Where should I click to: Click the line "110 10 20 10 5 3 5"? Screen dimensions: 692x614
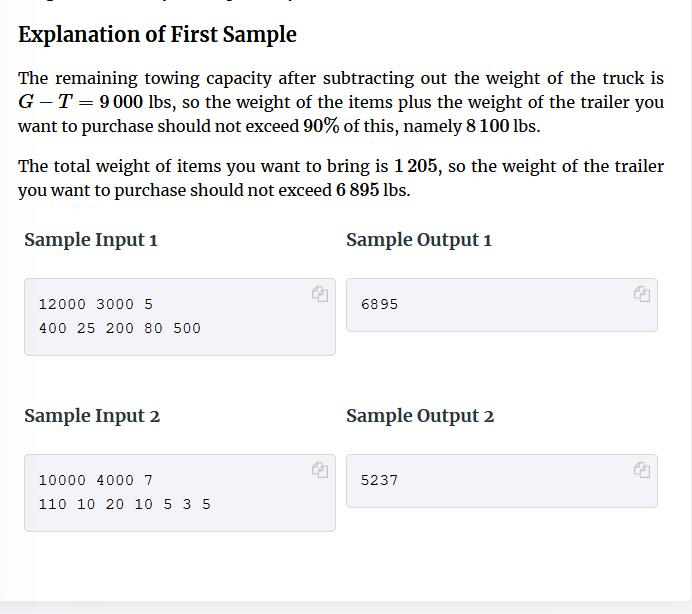[x=125, y=504]
